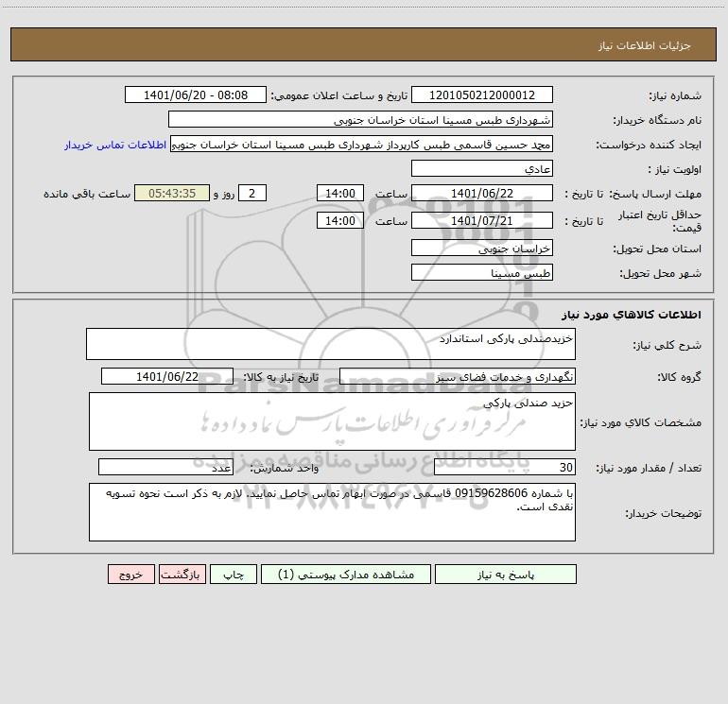The image size is (728, 704).
Task: Click the price validity time field 14:00
Action: [x=339, y=220]
